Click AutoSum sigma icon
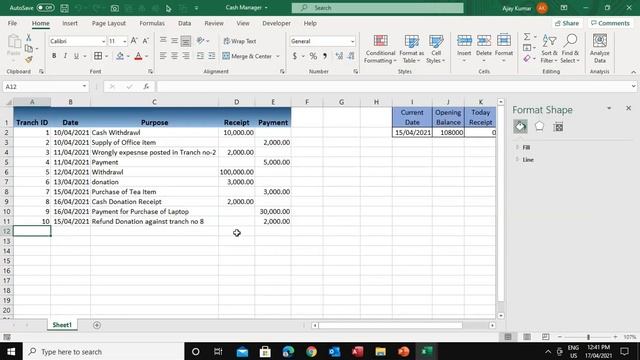Viewport: 640px width, 360px height. point(527,37)
